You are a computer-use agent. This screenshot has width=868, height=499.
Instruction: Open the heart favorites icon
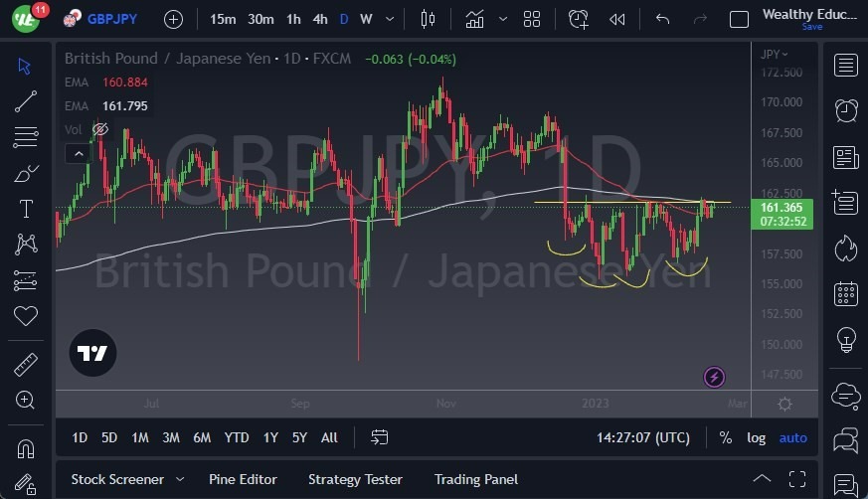pos(26,316)
